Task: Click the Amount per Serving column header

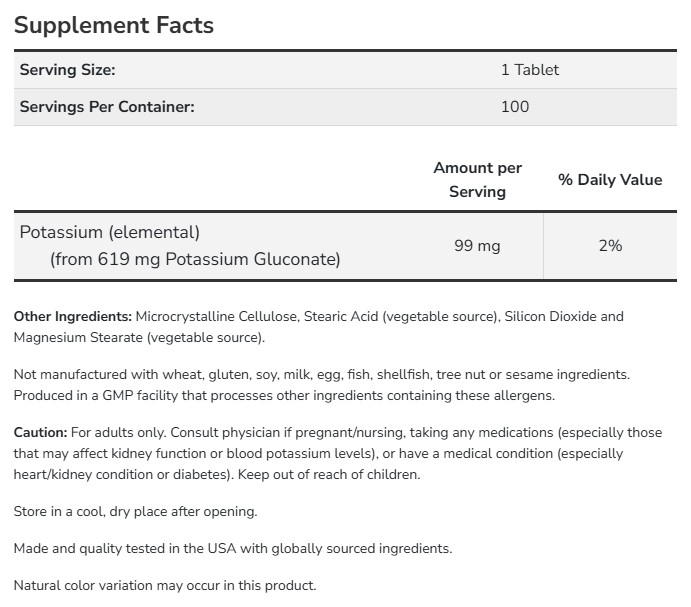Action: click(477, 180)
